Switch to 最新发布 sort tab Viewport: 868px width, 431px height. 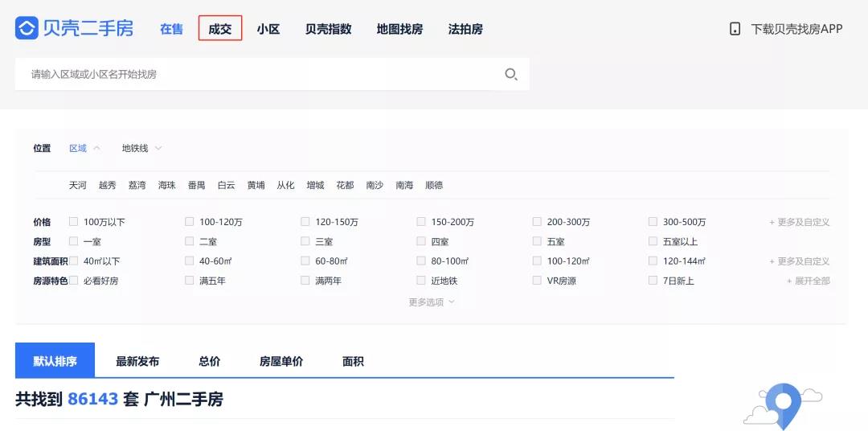137,361
